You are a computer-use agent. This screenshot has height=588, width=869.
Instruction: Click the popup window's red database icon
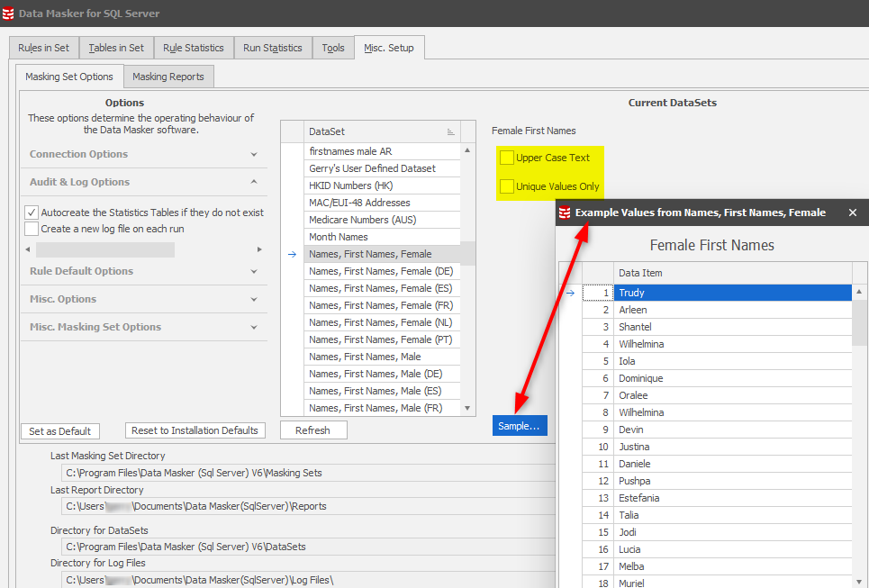pos(565,213)
